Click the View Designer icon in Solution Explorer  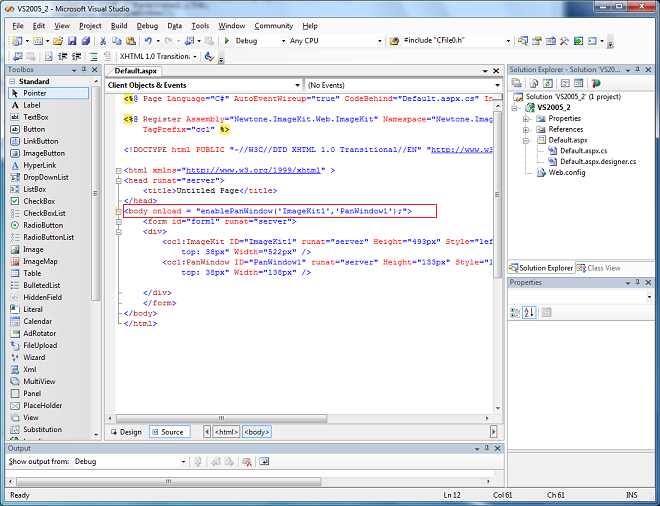coord(579,83)
